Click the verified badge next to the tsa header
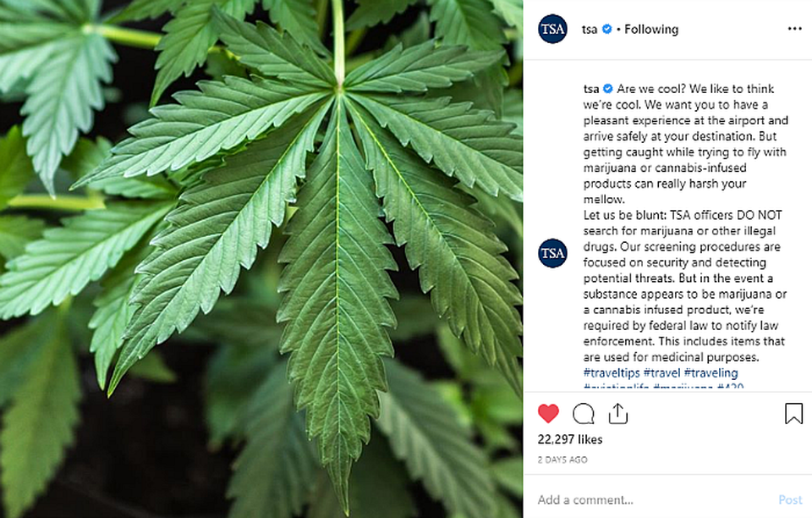812x518 pixels. coord(607,29)
